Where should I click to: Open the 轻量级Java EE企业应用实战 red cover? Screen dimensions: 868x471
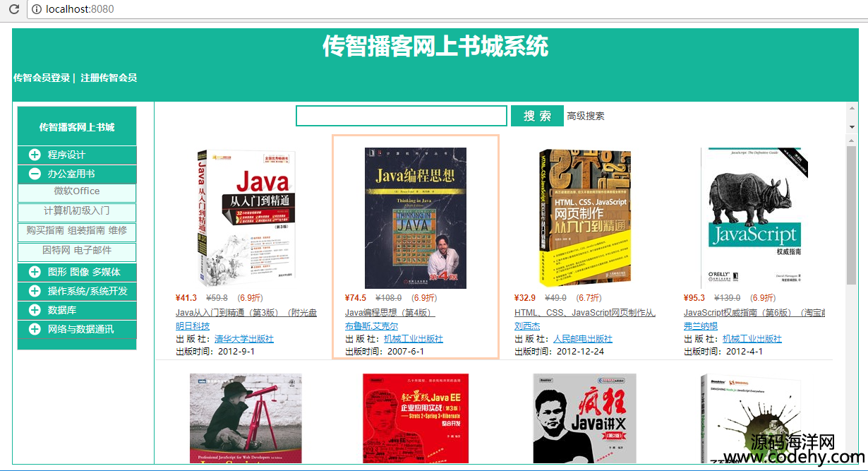click(x=416, y=418)
